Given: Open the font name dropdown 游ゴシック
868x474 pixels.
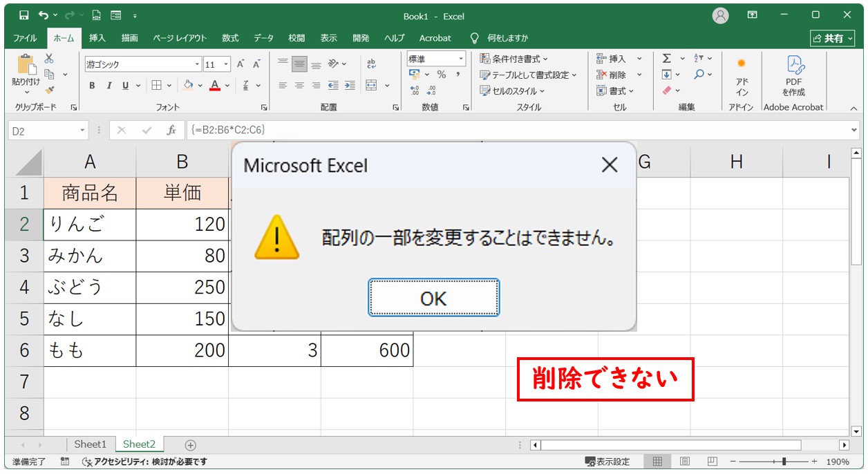Looking at the screenshot, I should [198, 64].
